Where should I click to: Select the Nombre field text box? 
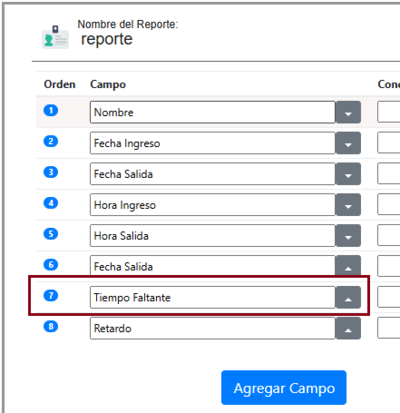(x=213, y=112)
